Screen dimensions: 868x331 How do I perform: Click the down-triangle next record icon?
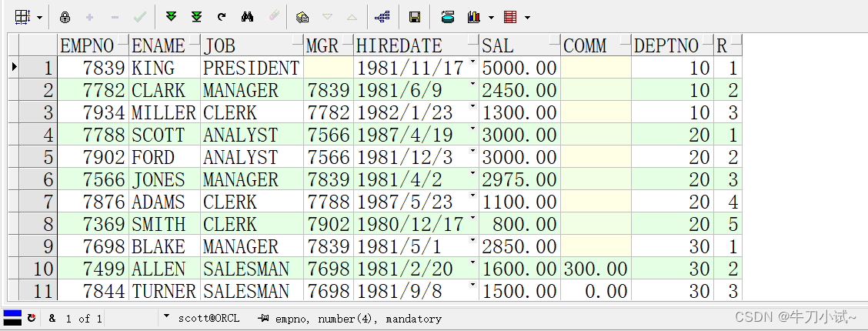(x=327, y=17)
